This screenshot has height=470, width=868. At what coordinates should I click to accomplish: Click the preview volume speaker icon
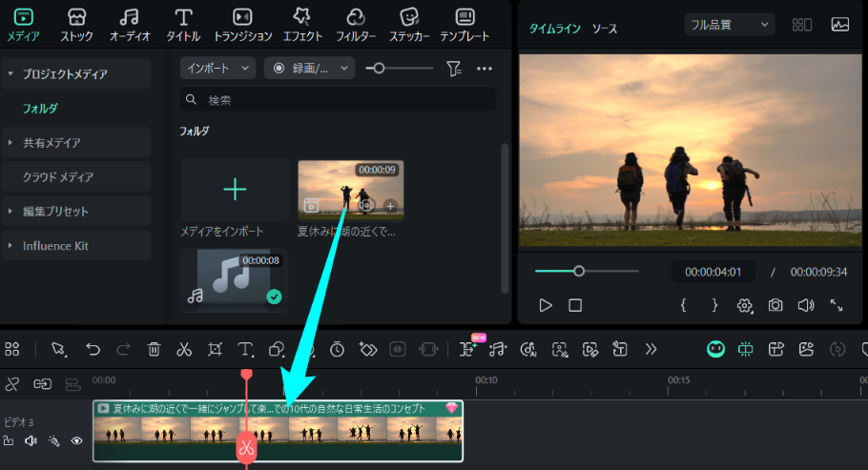point(806,306)
